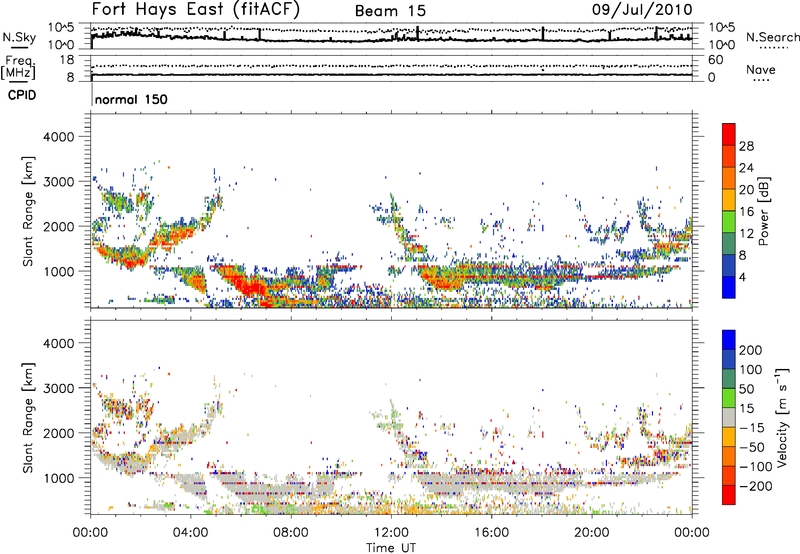Click the "50" velocity colorbar value
Viewport: 800px width, 554px height.
[746, 389]
